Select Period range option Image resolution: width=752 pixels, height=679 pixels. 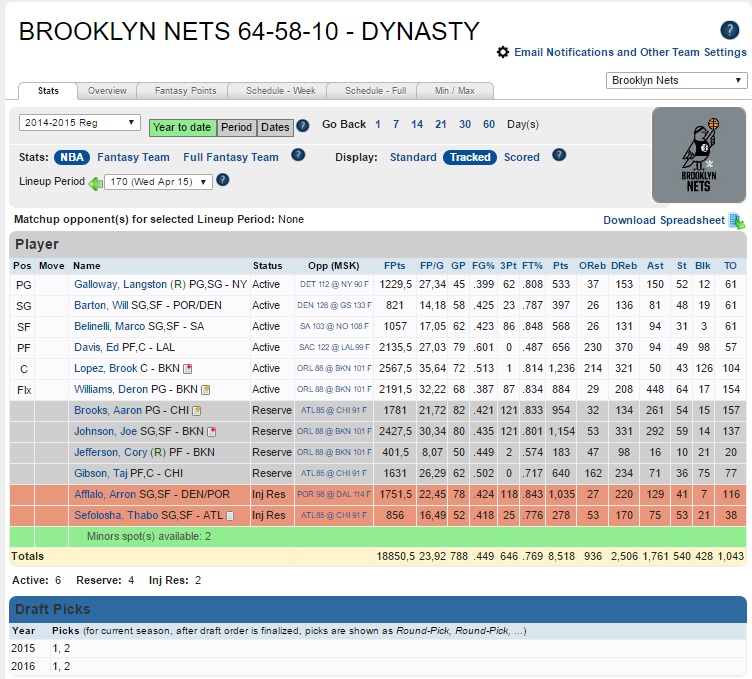tap(236, 128)
